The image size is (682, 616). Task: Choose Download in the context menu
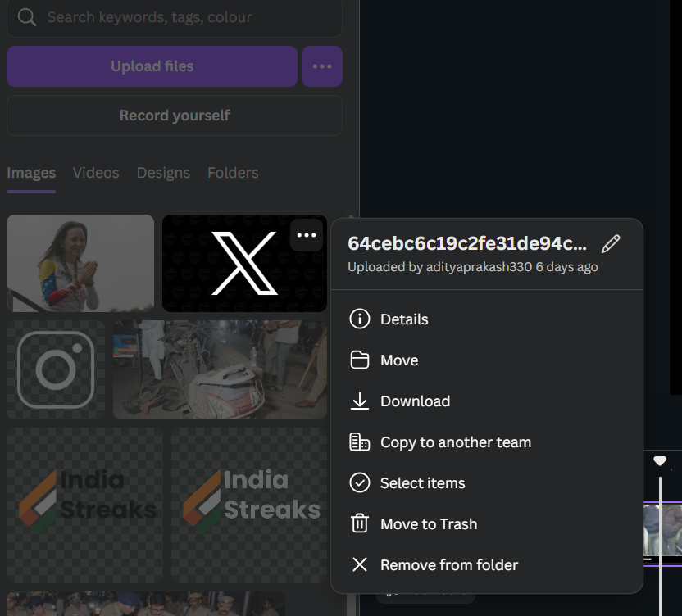tap(487, 401)
